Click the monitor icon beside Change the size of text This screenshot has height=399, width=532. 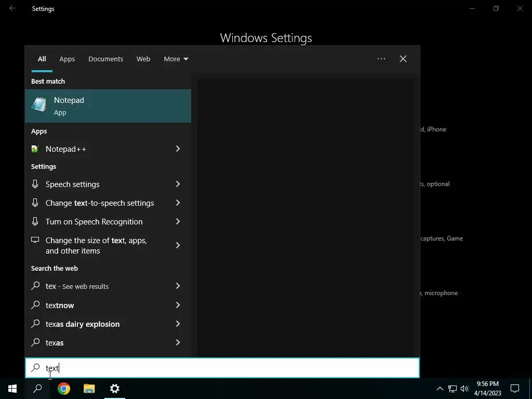[x=35, y=240]
